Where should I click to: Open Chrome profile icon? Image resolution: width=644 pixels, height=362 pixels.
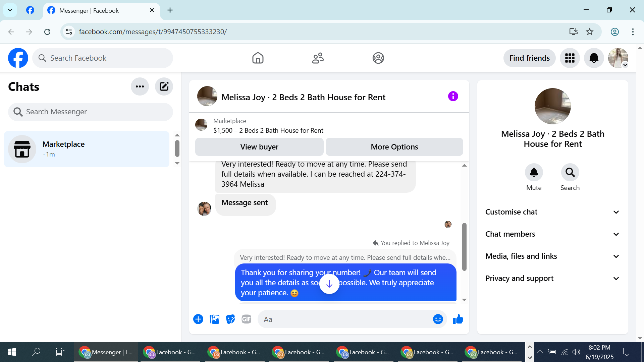615,32
